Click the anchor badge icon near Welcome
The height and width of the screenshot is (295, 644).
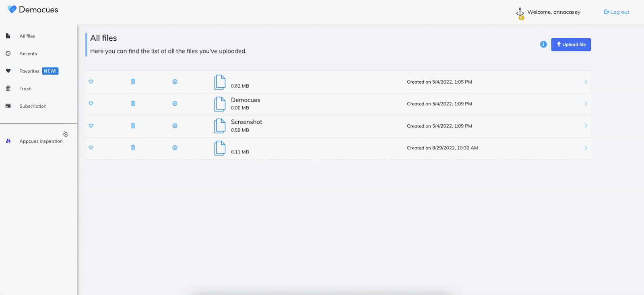(520, 13)
